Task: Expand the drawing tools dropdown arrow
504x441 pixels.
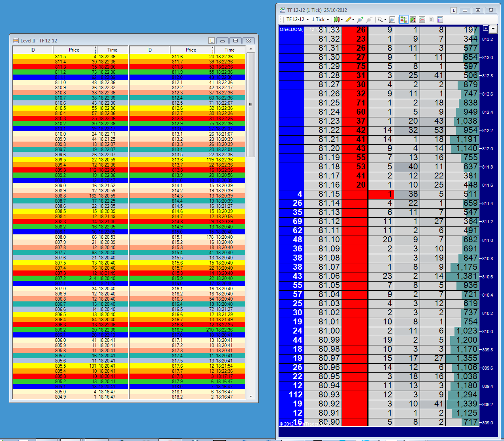Action: 353,20
